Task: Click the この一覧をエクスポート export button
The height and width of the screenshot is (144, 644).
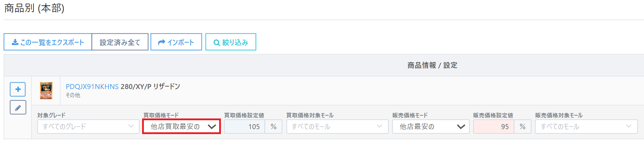Action: click(x=48, y=42)
